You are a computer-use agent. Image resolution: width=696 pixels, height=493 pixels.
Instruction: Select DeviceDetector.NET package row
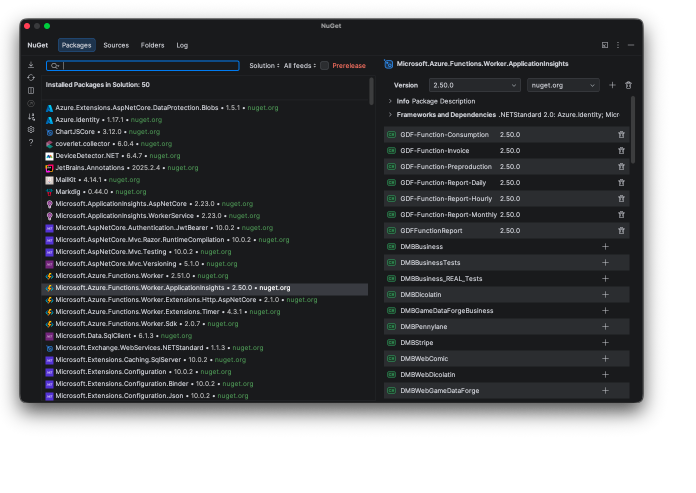click(205, 156)
